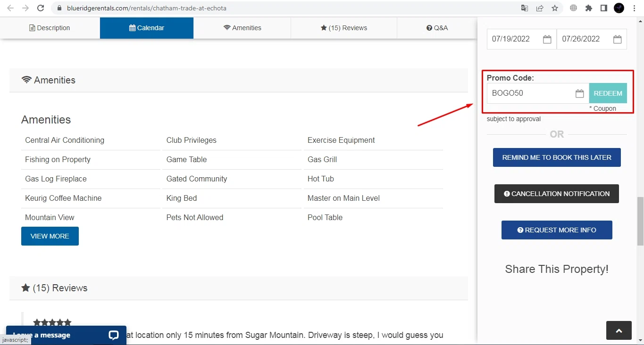The height and width of the screenshot is (345, 644).
Task: Click Gas Log Fireplace amenity
Action: click(x=56, y=179)
